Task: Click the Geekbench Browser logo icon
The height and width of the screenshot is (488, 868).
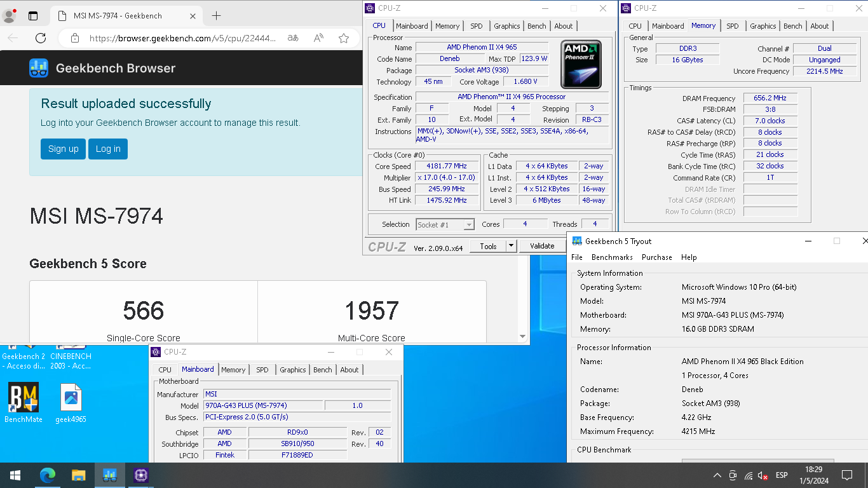Action: coord(39,68)
